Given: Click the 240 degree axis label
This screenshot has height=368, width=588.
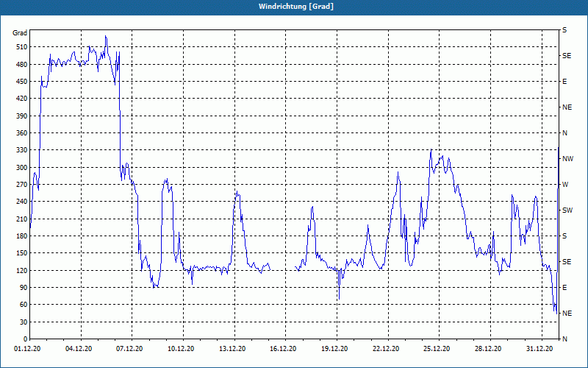Looking at the screenshot, I should click(x=21, y=202).
